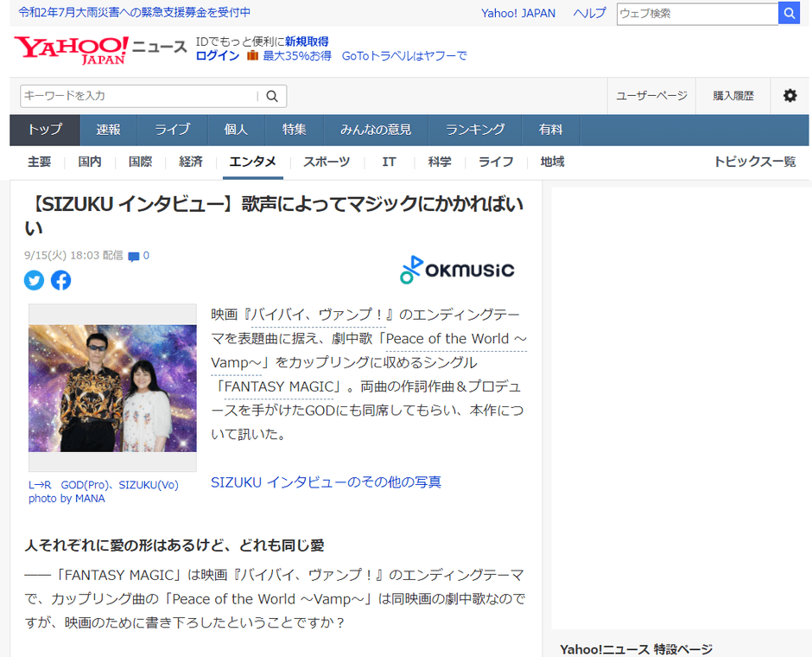This screenshot has height=657, width=812.
Task: Open SIZUKU インタビューのその他の写真 link
Action: coord(327,482)
